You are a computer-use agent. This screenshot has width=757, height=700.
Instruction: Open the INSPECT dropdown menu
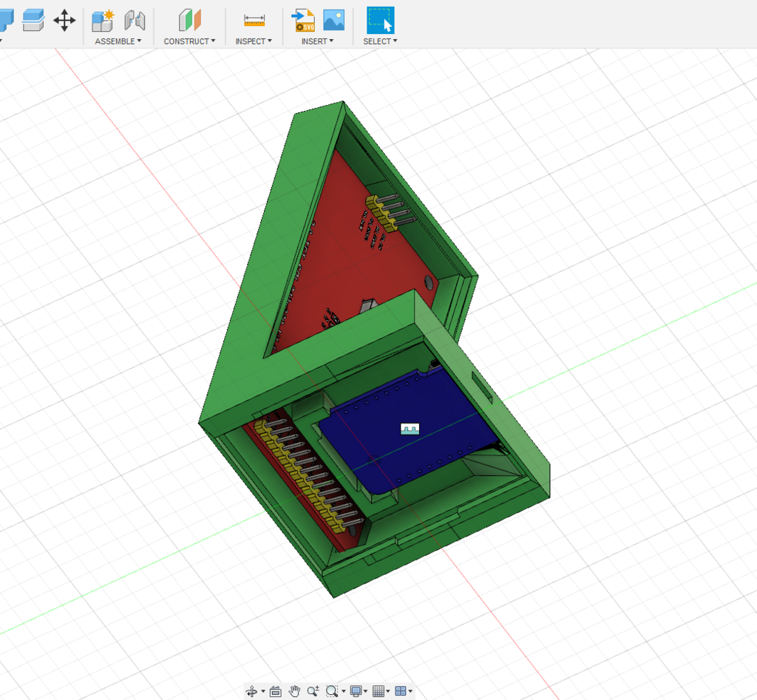coord(254,41)
